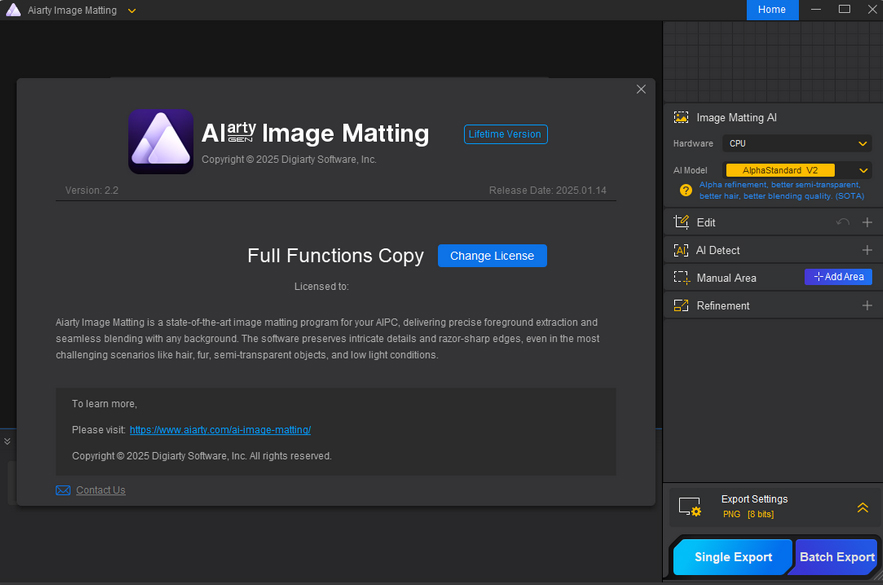Expand the Refinement section
This screenshot has height=585, width=883.
[x=867, y=306]
